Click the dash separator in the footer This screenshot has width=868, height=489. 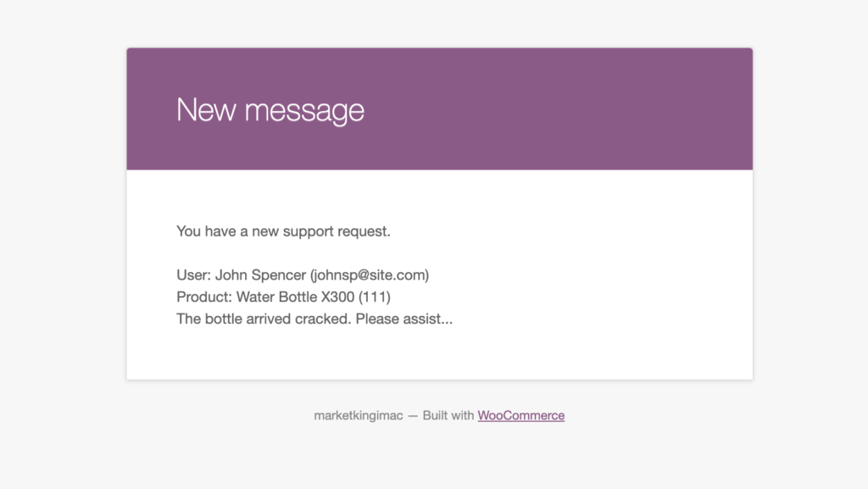coord(413,416)
